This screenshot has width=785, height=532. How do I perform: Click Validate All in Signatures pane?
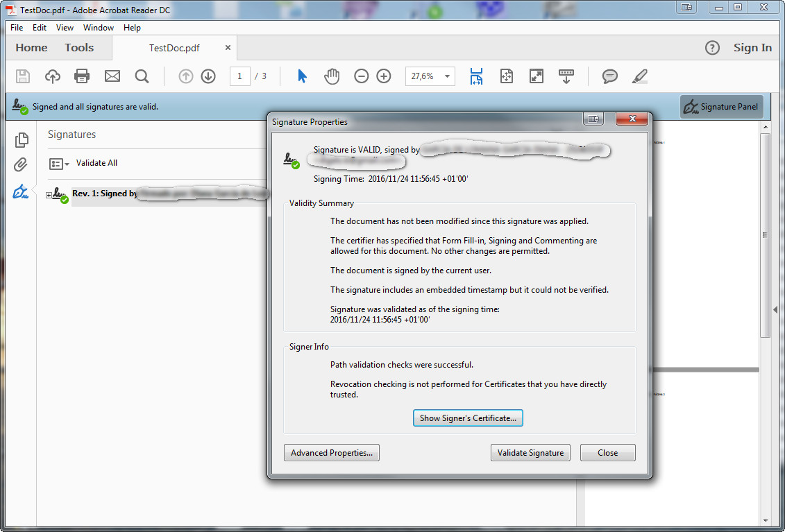[96, 163]
